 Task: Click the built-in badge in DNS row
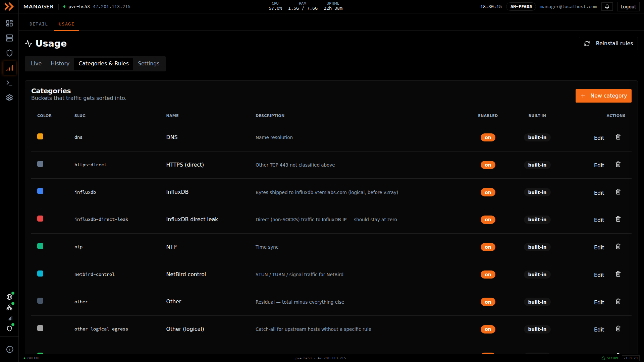(537, 137)
